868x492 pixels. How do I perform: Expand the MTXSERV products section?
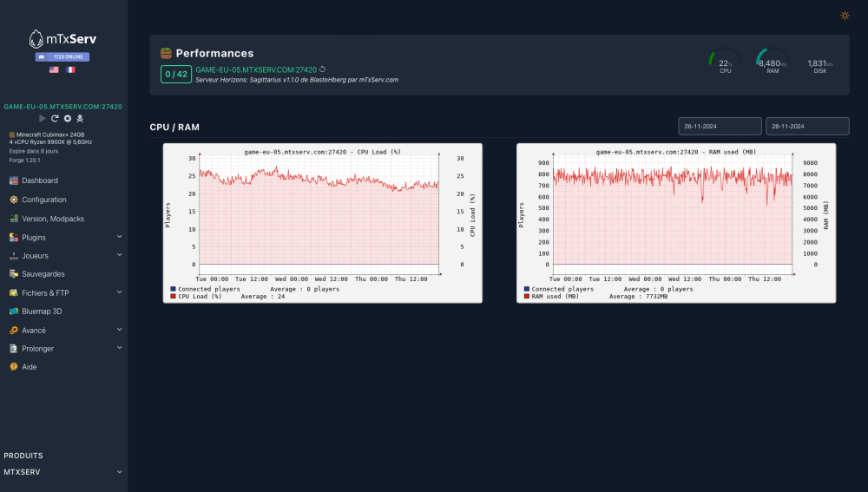point(120,472)
